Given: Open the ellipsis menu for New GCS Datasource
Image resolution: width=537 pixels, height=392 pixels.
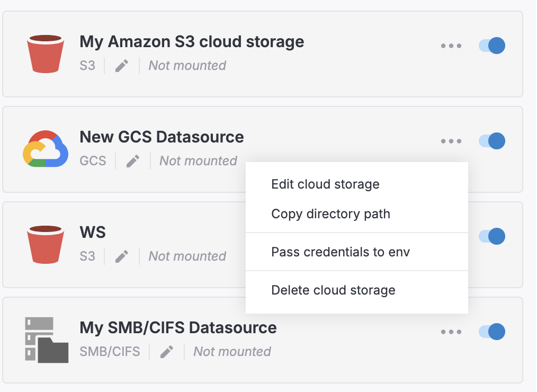Looking at the screenshot, I should click(x=451, y=141).
